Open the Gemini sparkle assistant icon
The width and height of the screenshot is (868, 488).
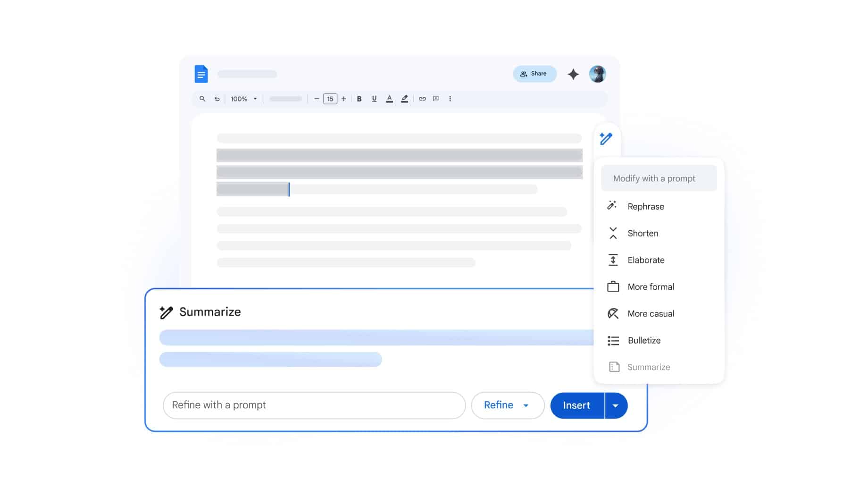(x=573, y=74)
